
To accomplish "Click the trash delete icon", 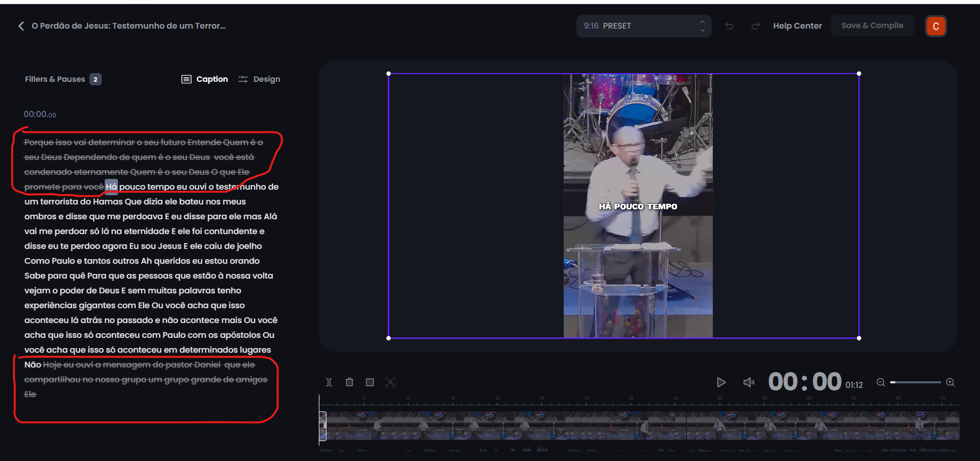I will [x=349, y=382].
